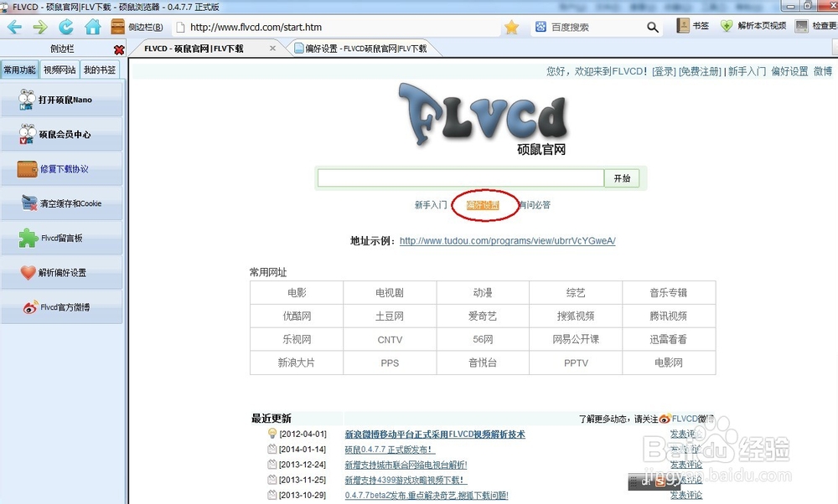Click the 开始 button
Screen dimensions: 838x504
click(x=622, y=178)
